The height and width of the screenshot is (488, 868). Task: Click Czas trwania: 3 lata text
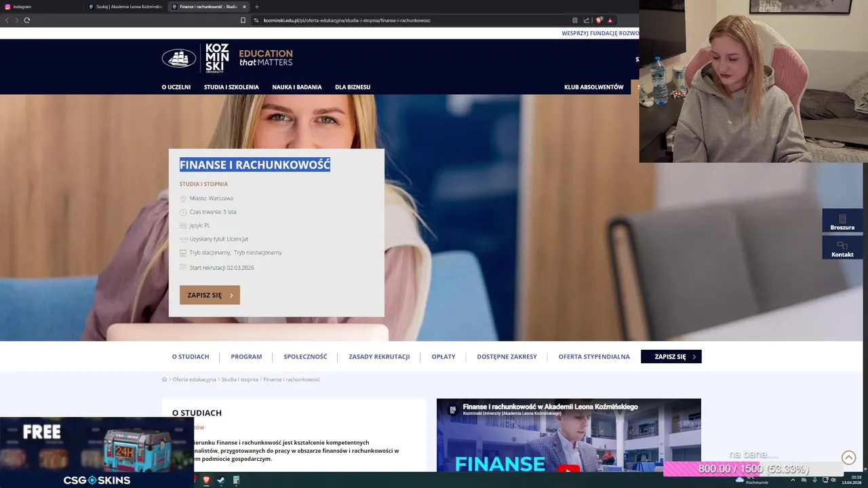click(x=213, y=212)
